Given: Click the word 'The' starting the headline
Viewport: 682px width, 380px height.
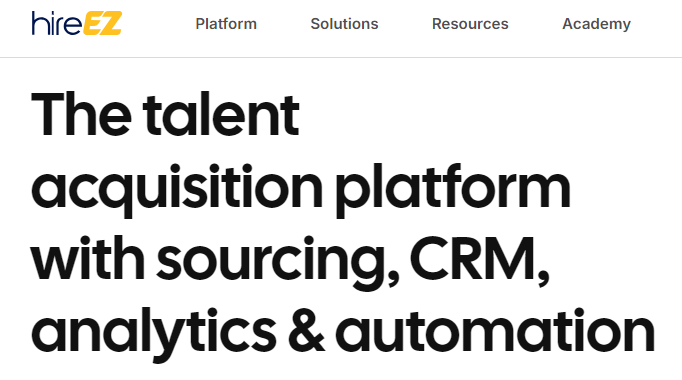Looking at the screenshot, I should (81, 115).
